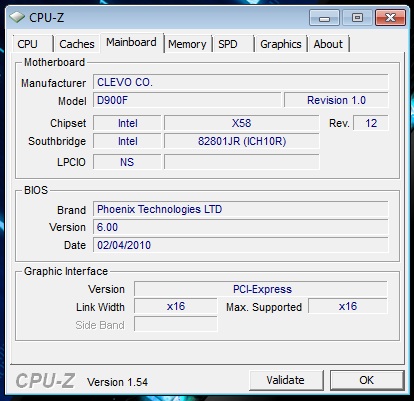Click the Graphic Interface group title
The image size is (414, 401).
pos(66,271)
